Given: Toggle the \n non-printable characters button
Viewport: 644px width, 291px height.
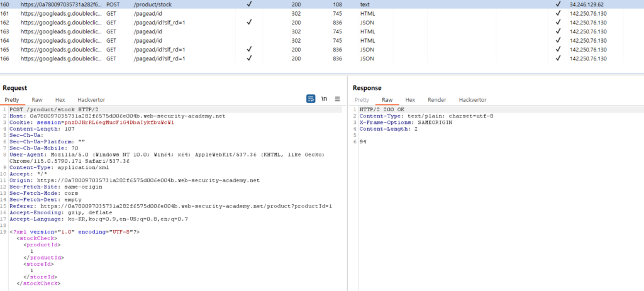Looking at the screenshot, I should tap(324, 99).
